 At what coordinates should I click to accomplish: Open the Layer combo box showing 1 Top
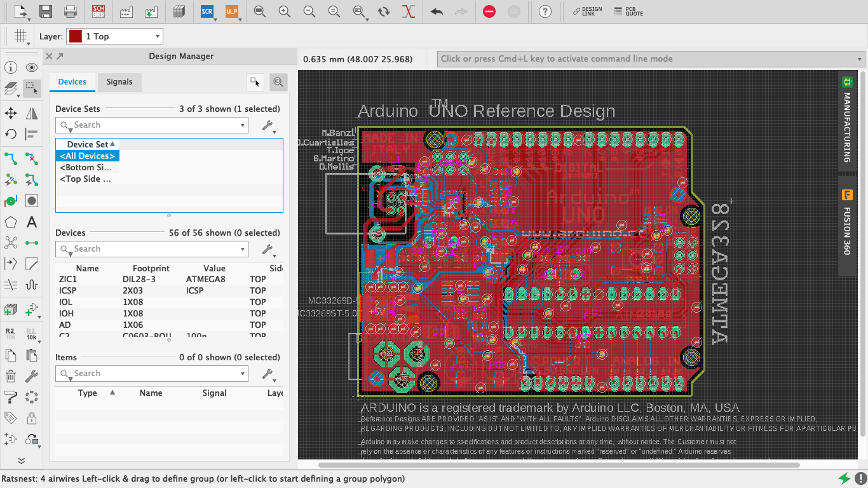pyautogui.click(x=115, y=36)
